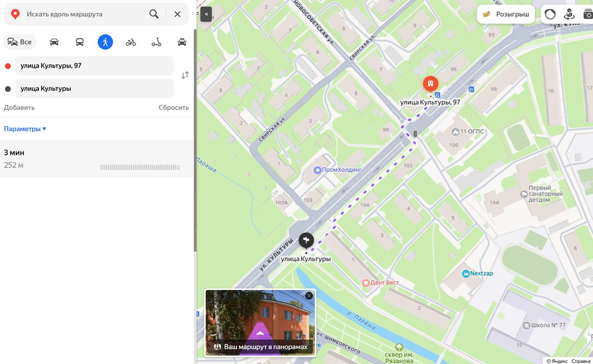Click the ПромХолдинг map marker
This screenshot has width=593, height=364.
318,170
